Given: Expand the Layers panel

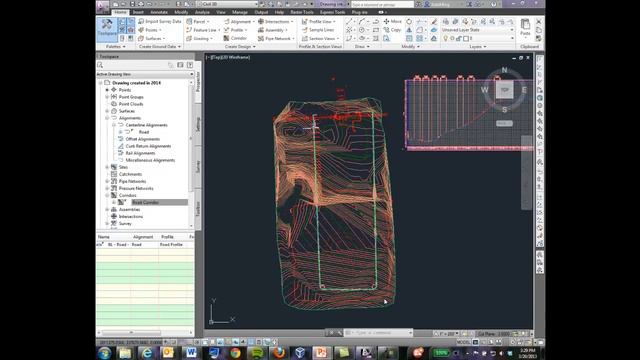Looking at the screenshot, I should pos(478,47).
